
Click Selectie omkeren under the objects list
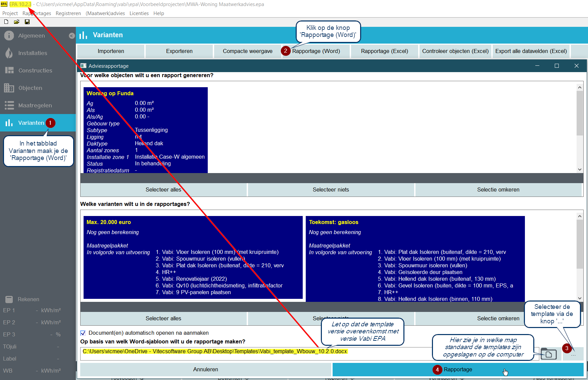click(498, 190)
